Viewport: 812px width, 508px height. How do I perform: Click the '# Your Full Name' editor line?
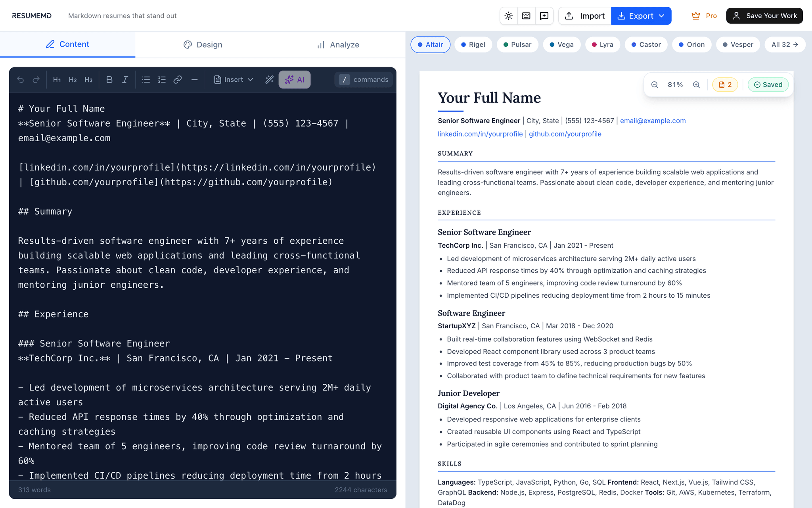pyautogui.click(x=61, y=109)
